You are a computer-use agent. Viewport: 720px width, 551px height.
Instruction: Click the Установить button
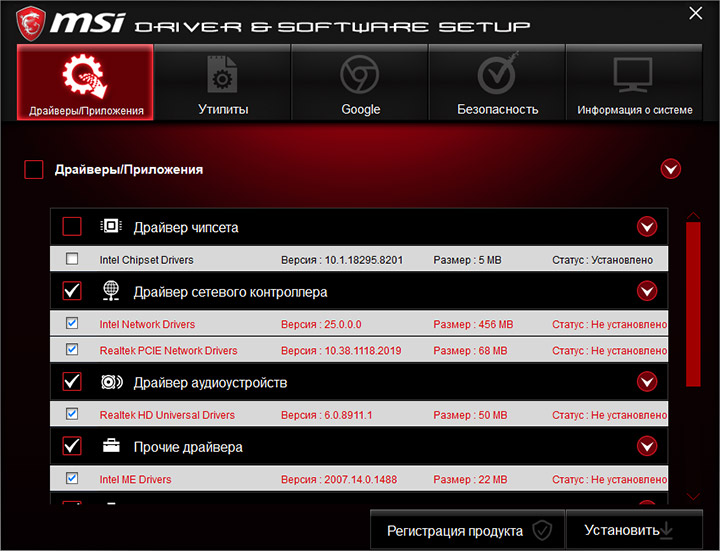[634, 530]
